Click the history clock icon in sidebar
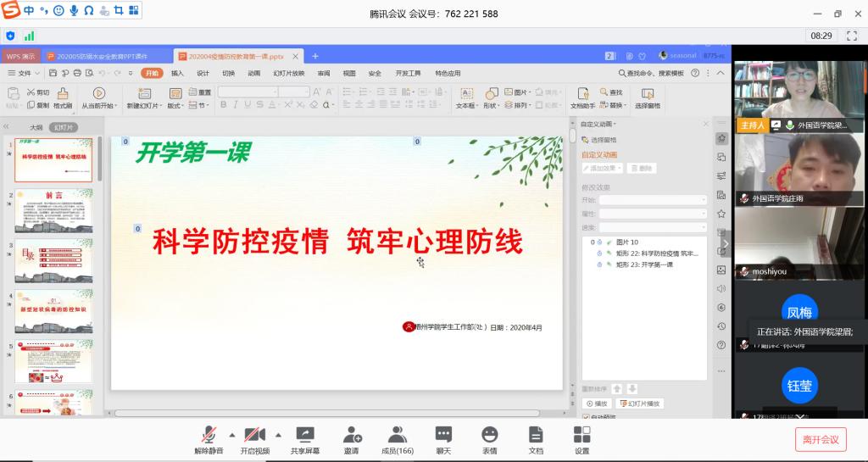 click(x=721, y=326)
